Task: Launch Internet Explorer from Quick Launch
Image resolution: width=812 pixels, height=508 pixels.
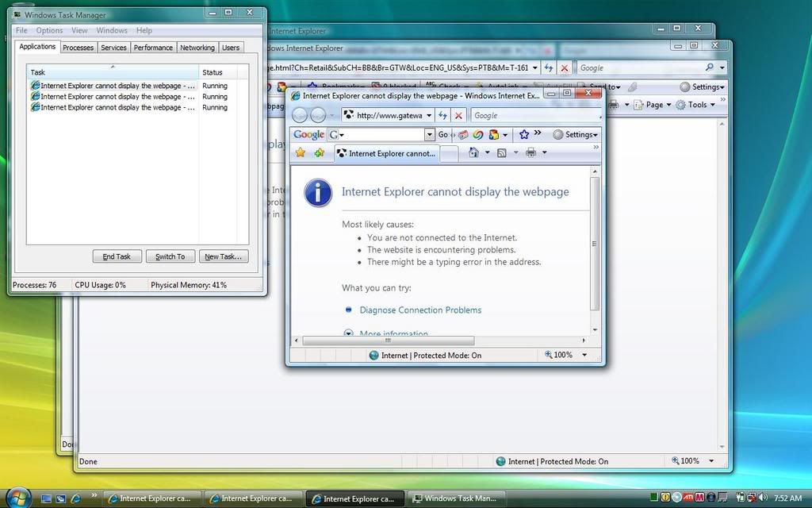Action: pyautogui.click(x=75, y=498)
